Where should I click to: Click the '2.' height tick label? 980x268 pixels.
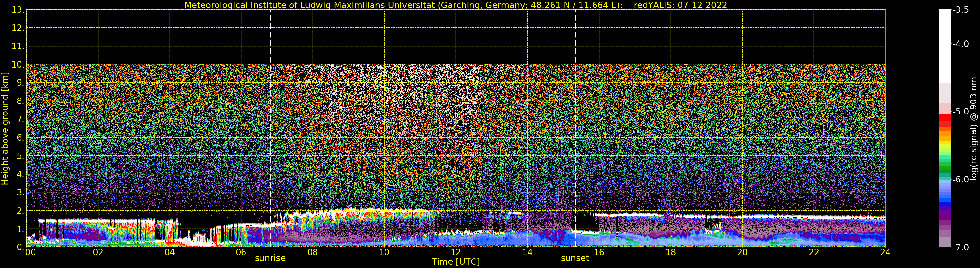coord(21,211)
